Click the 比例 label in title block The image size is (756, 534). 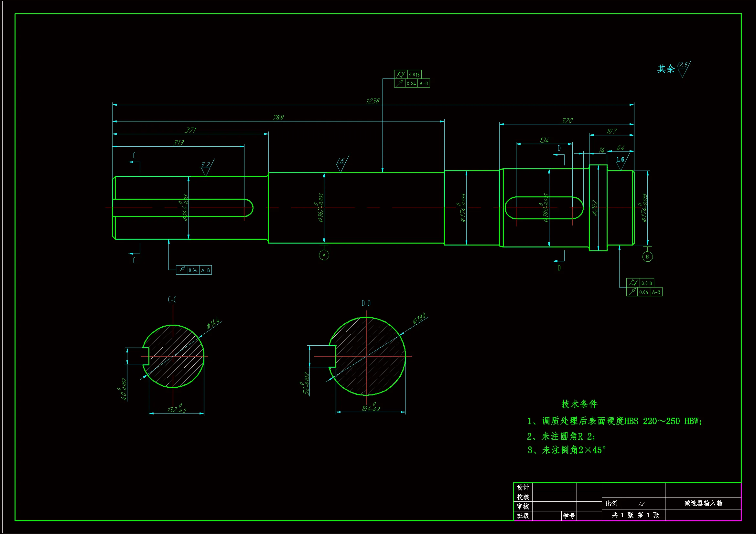(611, 503)
